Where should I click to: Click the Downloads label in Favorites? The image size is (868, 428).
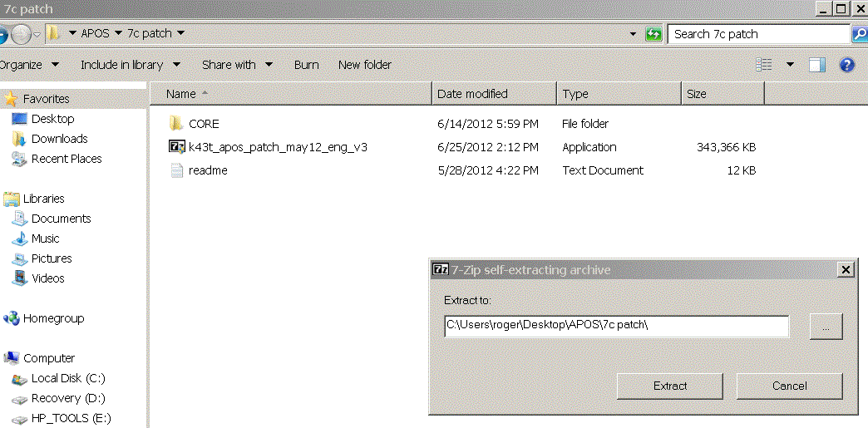tap(59, 139)
